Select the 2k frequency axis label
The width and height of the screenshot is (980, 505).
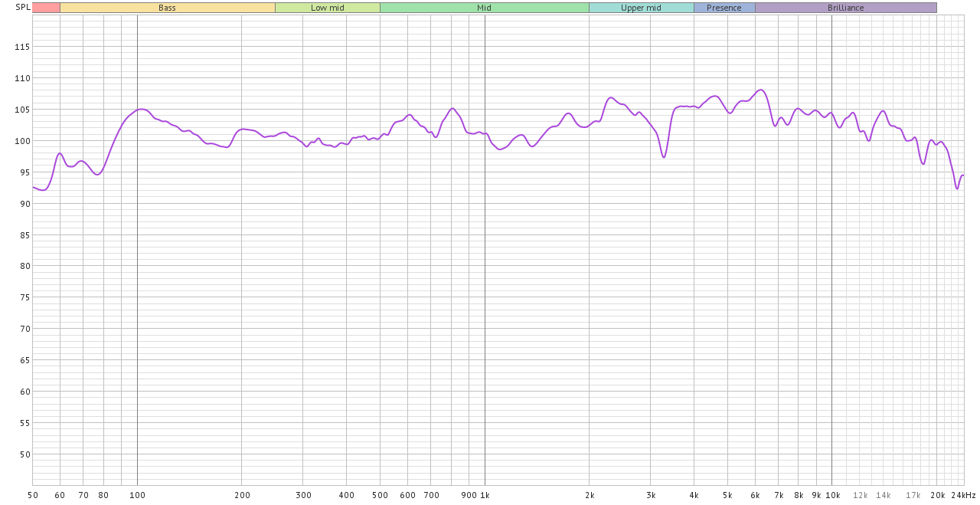pos(590,495)
